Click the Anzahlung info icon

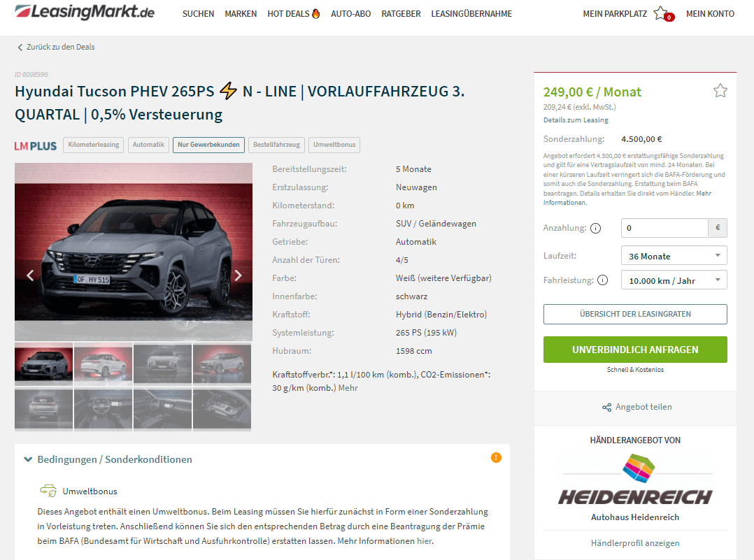[595, 229]
